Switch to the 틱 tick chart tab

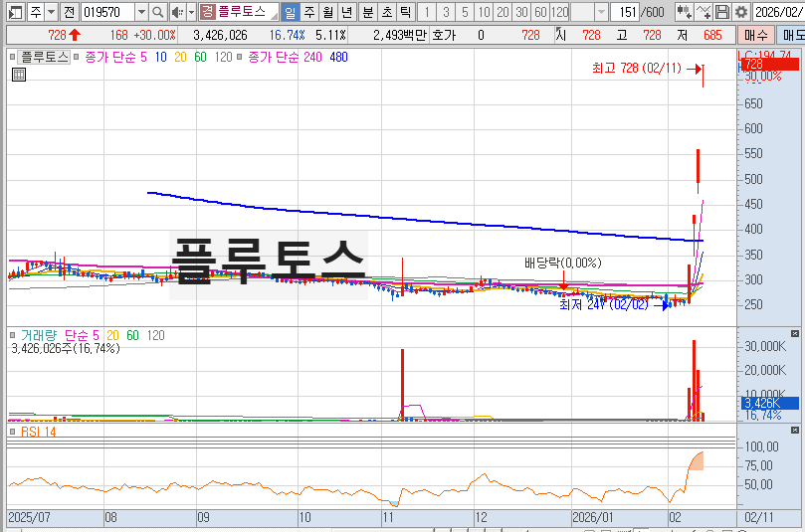pyautogui.click(x=406, y=12)
